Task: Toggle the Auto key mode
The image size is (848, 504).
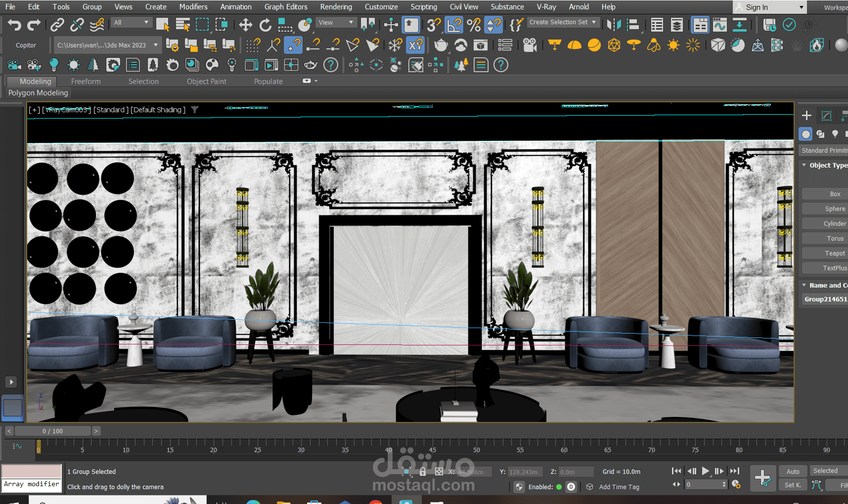Action: point(793,471)
